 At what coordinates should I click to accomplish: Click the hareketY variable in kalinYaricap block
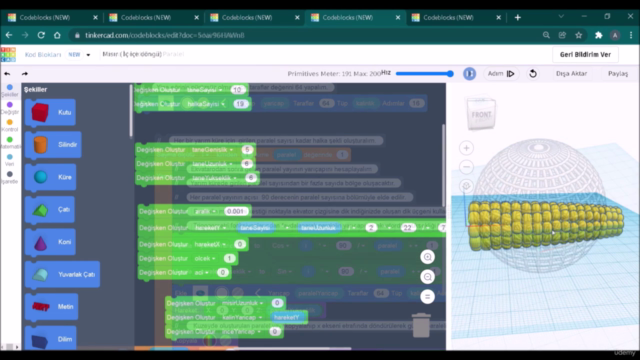tap(287, 317)
